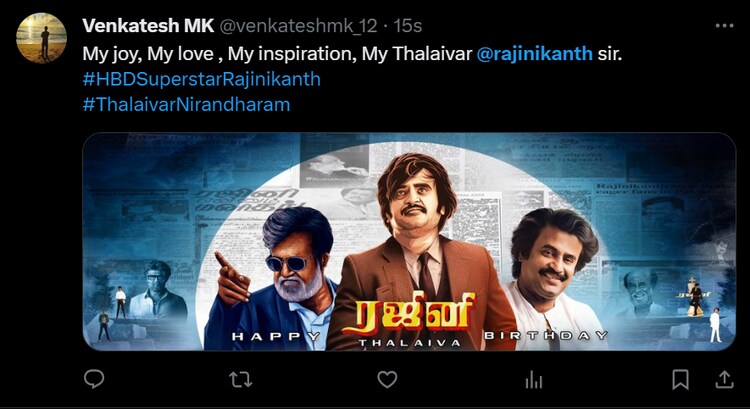Screen dimensions: 750x409
Task: Click the repost arrows icon
Action: tap(241, 380)
